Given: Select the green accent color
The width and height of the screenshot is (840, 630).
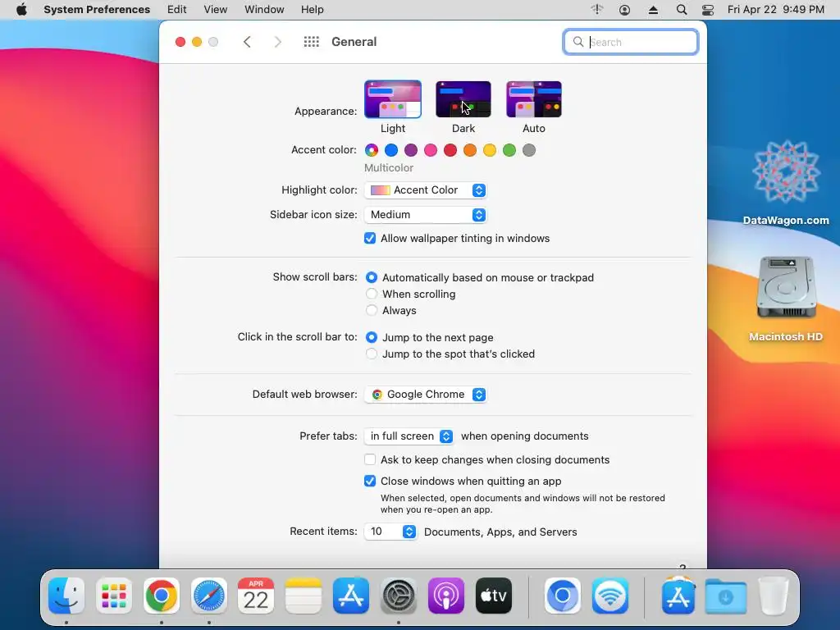Looking at the screenshot, I should (x=509, y=150).
